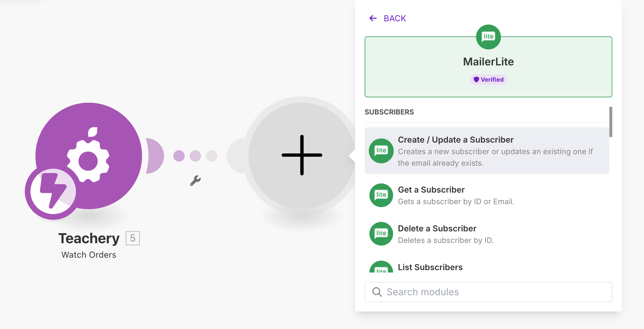Click the BACK link text
Screen dimensions: 644x329
[395, 18]
